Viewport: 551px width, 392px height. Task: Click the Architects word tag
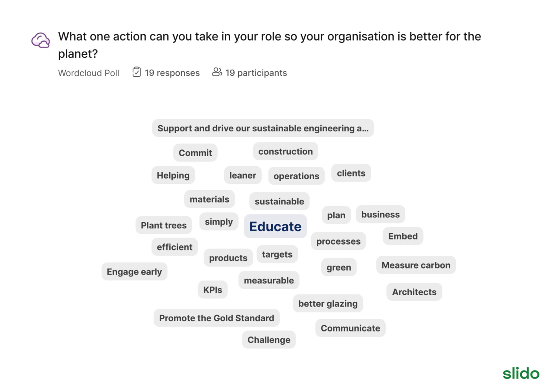414,292
